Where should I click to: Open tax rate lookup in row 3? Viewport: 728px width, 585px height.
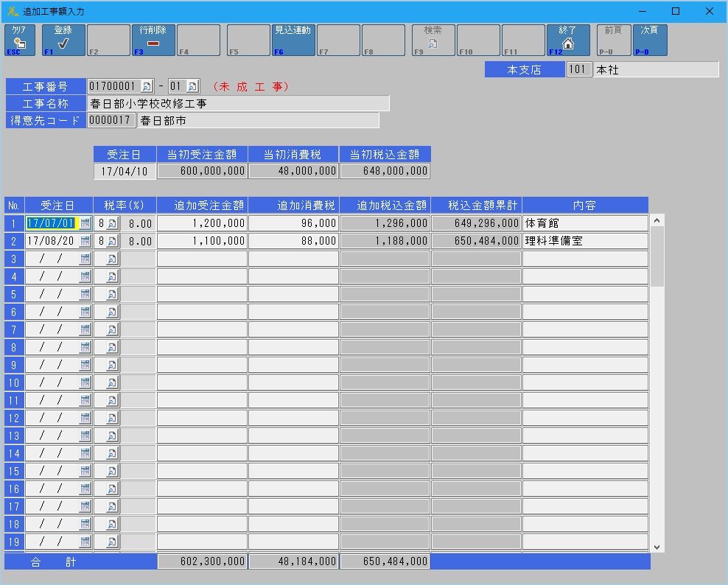tap(112, 259)
